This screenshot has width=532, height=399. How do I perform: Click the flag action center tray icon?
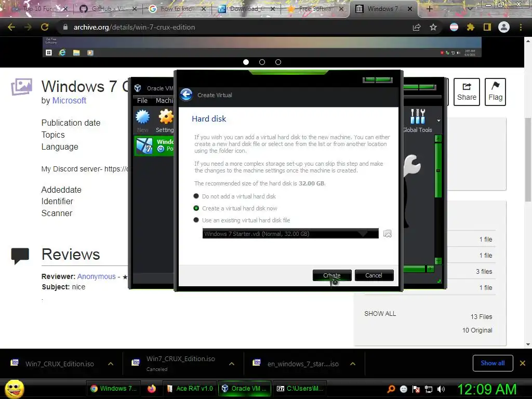[x=416, y=389]
